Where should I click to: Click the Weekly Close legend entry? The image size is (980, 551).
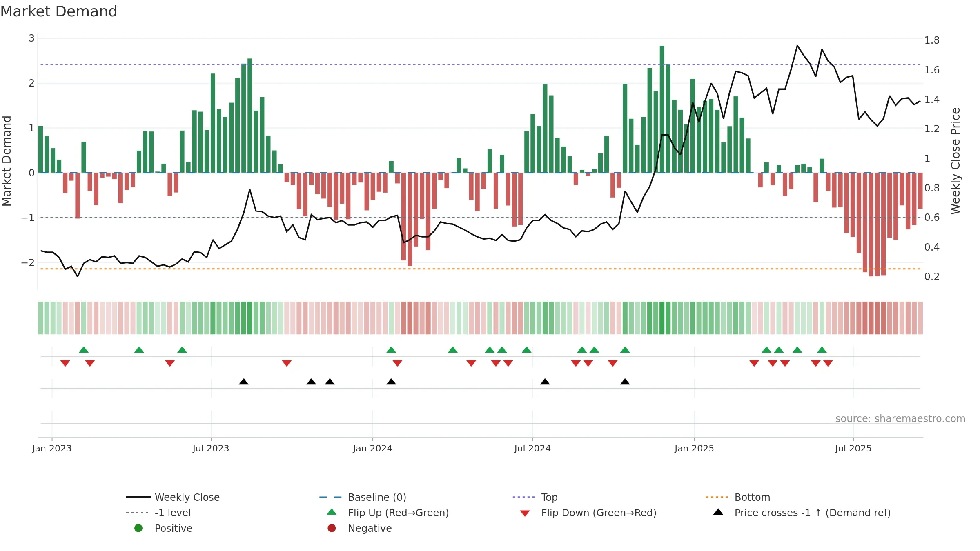tap(173, 497)
